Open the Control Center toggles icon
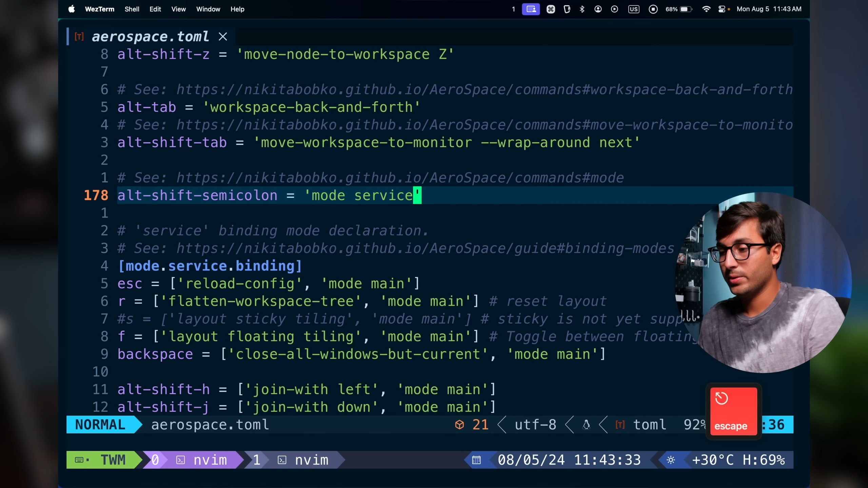868x488 pixels. tap(722, 9)
